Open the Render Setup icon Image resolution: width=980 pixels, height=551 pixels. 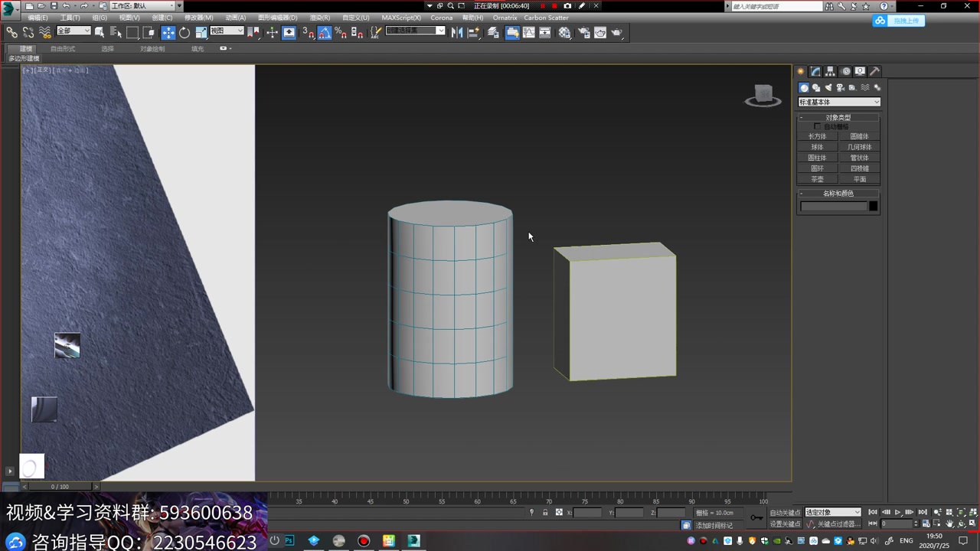583,32
